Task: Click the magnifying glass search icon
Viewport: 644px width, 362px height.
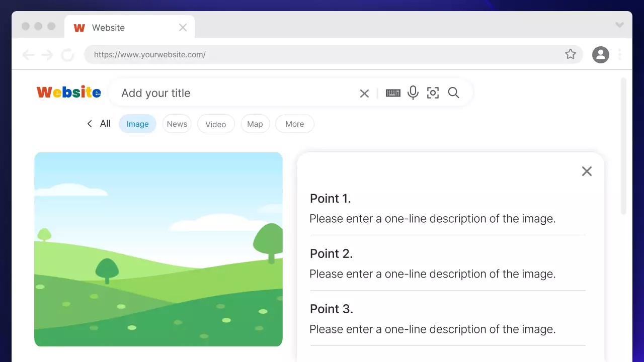Action: click(x=453, y=93)
